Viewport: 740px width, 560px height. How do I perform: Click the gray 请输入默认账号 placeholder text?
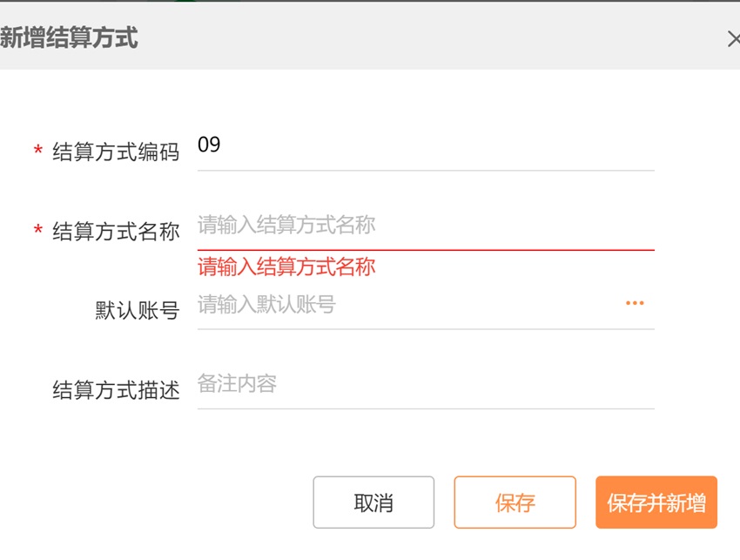266,305
